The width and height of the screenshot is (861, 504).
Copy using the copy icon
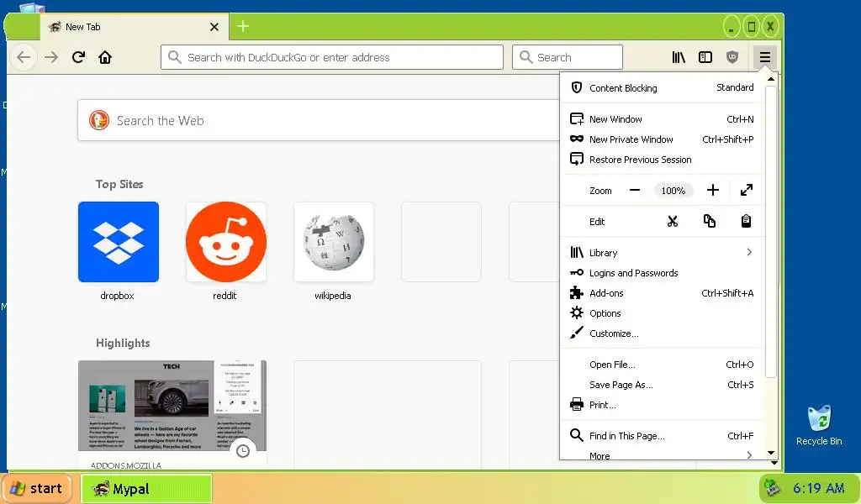(710, 222)
